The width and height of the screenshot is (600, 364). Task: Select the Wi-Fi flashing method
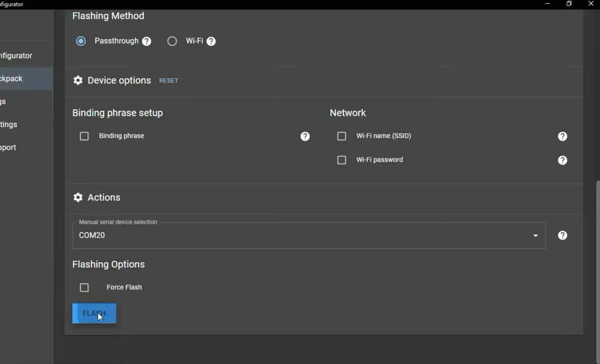[x=172, y=41]
